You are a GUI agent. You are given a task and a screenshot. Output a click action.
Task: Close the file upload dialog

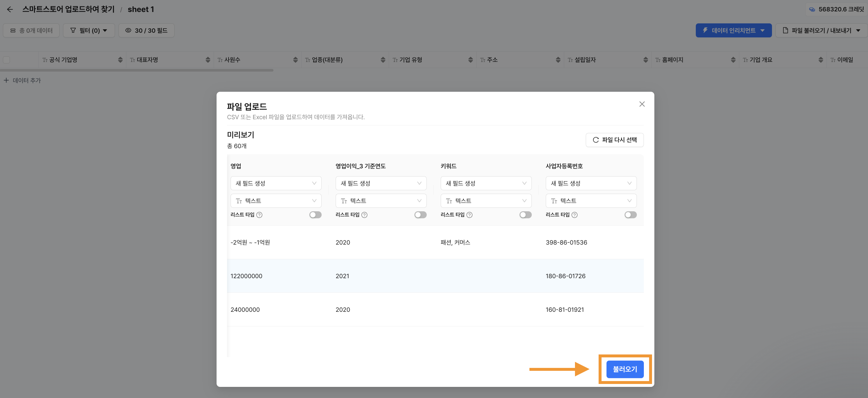click(x=642, y=104)
